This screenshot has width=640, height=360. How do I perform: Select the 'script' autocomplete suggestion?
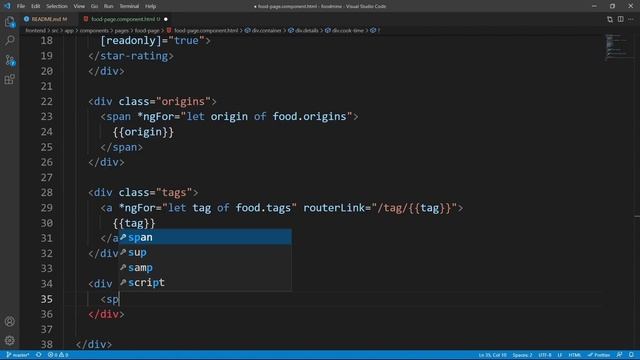(x=205, y=282)
